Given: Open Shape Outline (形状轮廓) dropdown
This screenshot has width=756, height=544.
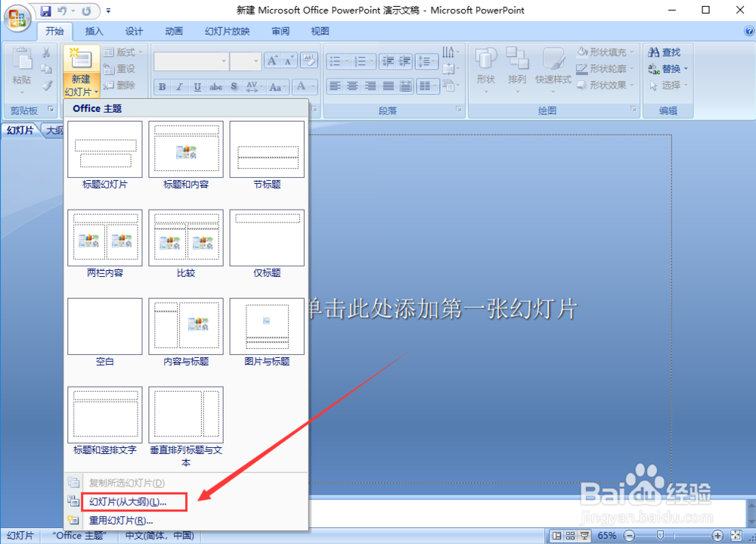Looking at the screenshot, I should tap(606, 69).
